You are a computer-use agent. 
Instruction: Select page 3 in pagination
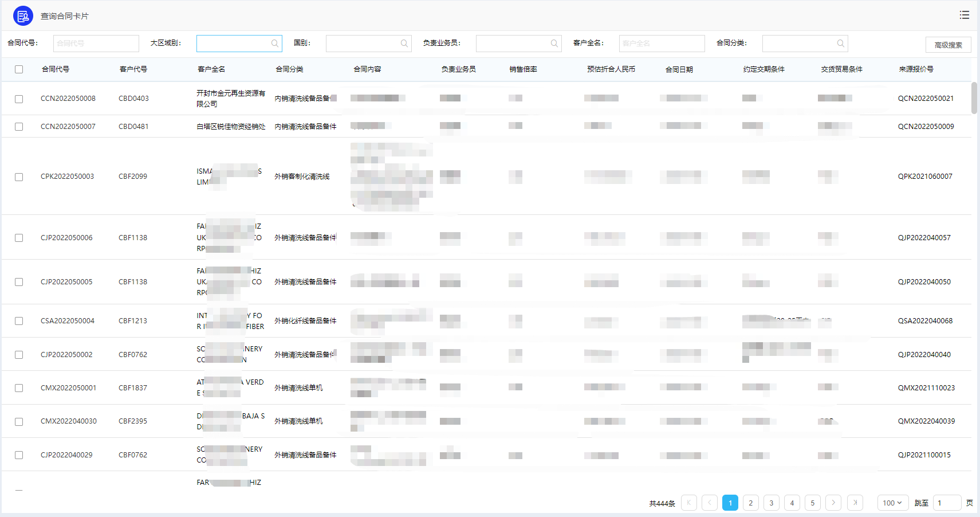(x=772, y=503)
